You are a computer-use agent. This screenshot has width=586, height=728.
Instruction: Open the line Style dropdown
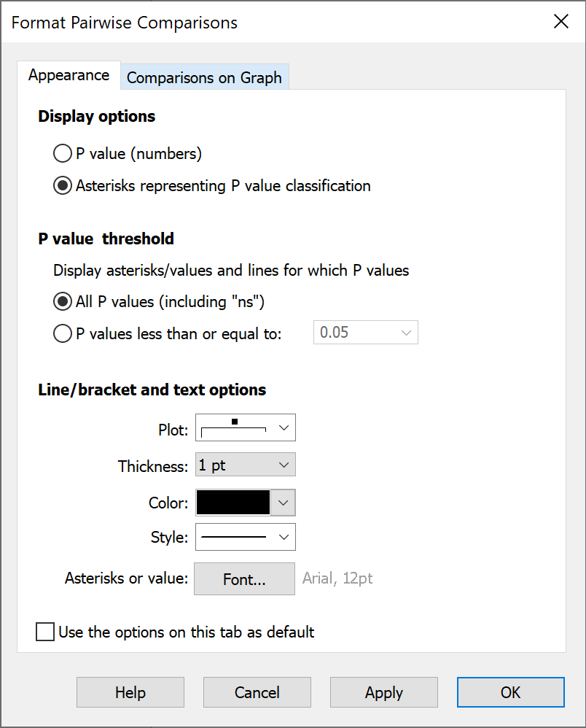(284, 537)
